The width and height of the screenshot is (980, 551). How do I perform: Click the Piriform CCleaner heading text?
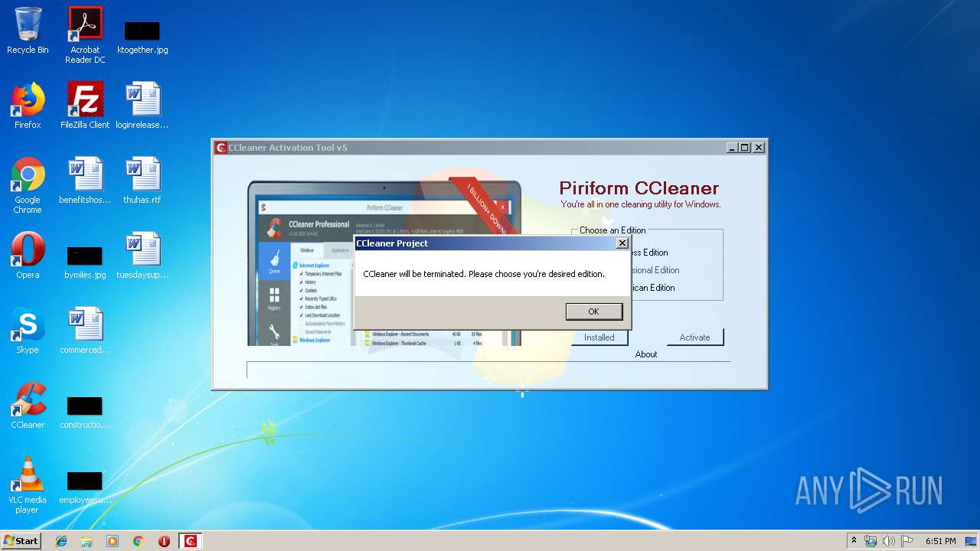point(639,188)
